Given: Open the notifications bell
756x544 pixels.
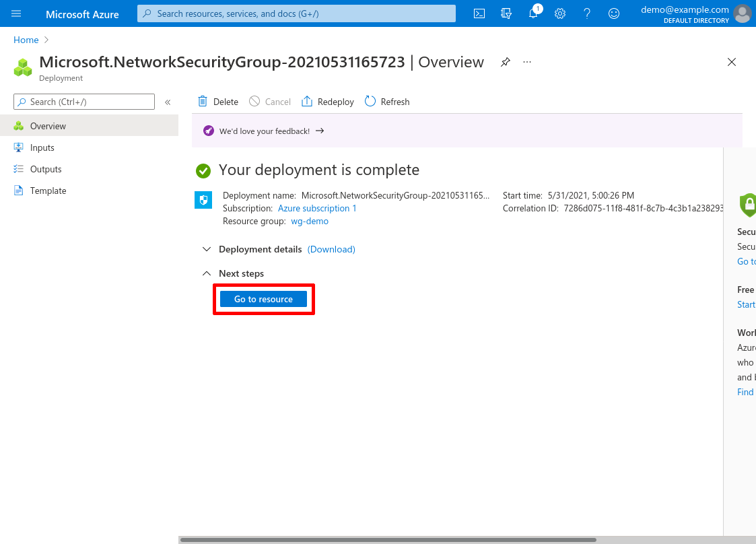Looking at the screenshot, I should coord(533,13).
